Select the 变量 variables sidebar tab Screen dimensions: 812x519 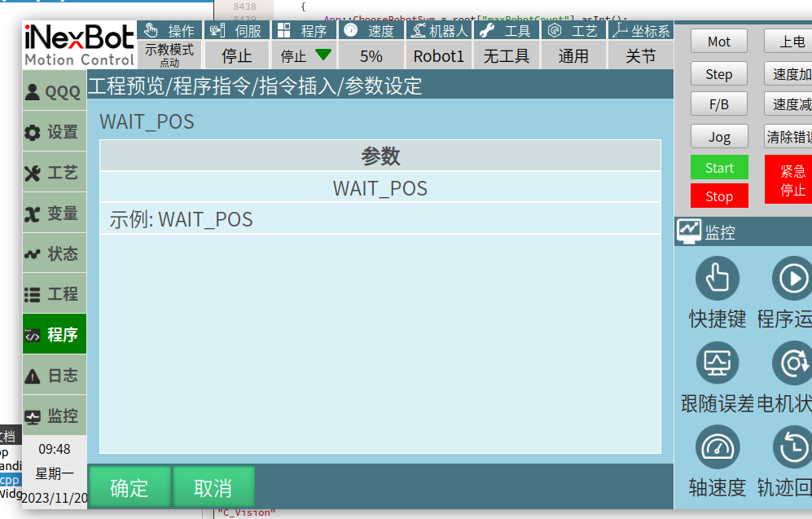click(x=54, y=213)
